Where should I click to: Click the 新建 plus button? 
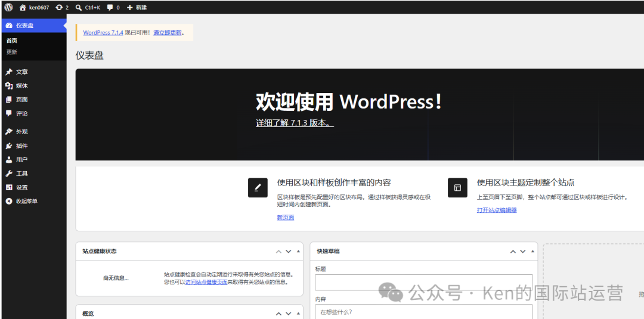(x=137, y=7)
